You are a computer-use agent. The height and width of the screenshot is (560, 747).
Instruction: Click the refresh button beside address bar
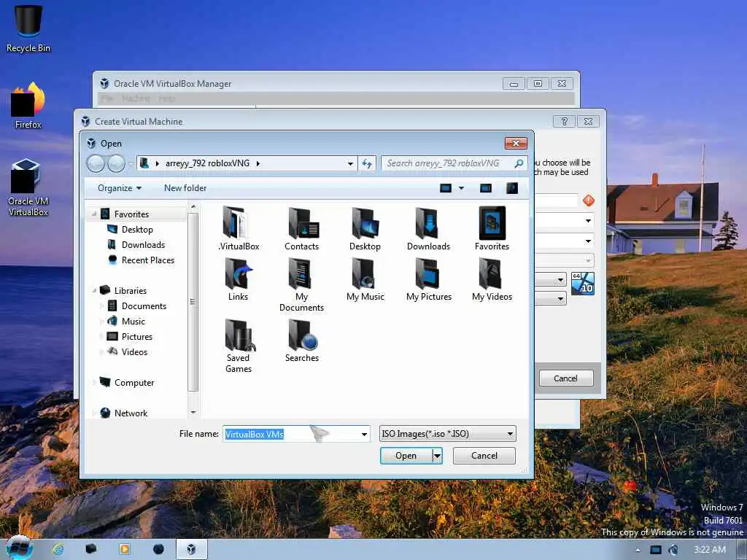pos(367,163)
